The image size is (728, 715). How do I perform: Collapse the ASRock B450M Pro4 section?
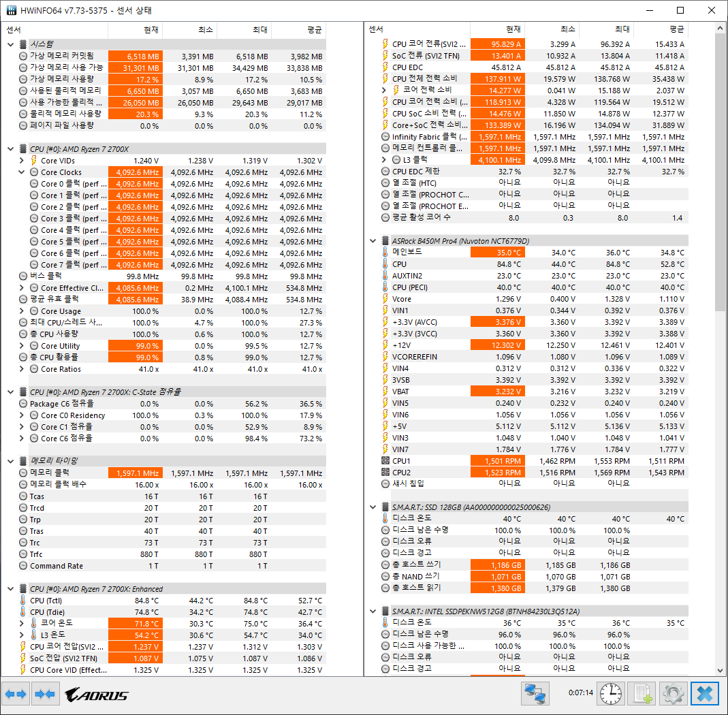[373, 241]
